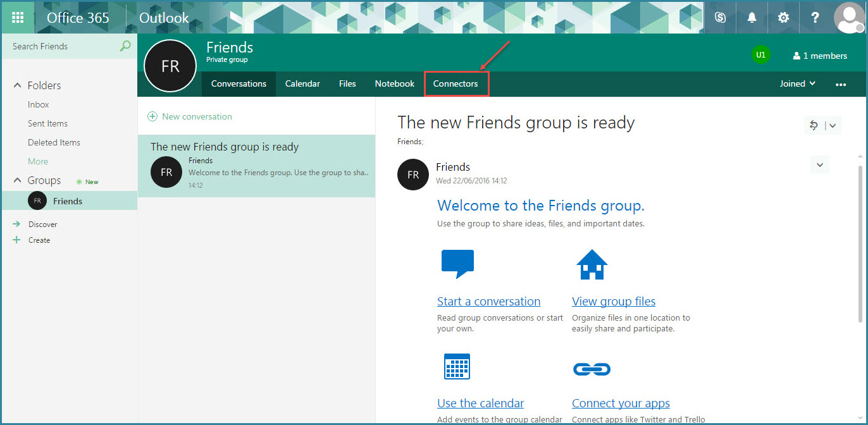Open the Files tab

[347, 83]
